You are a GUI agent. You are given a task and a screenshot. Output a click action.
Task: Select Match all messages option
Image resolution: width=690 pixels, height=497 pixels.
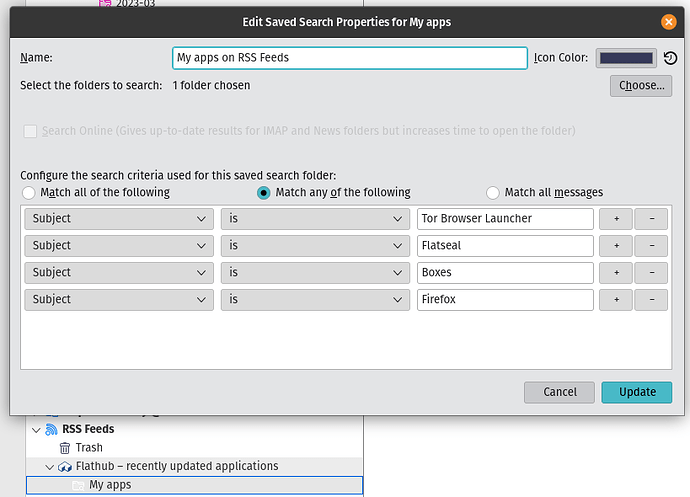coord(492,193)
